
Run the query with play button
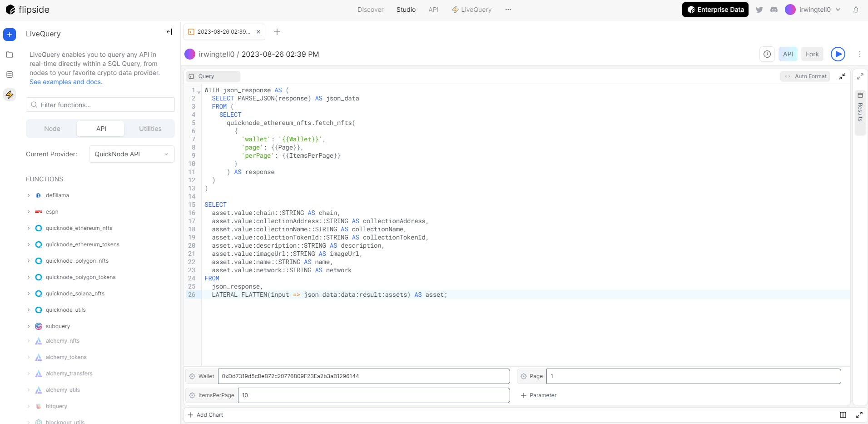[838, 54]
